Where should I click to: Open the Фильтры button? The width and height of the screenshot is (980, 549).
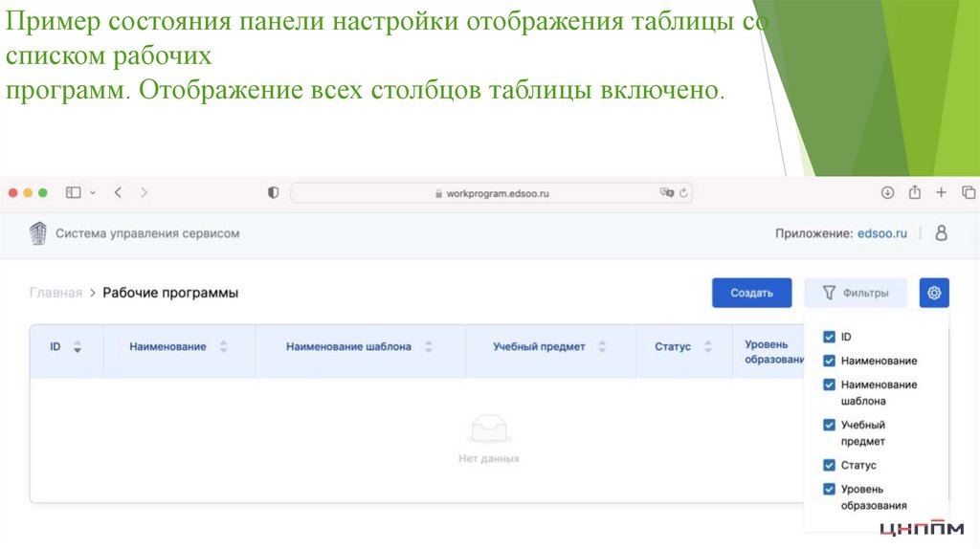[x=855, y=293]
